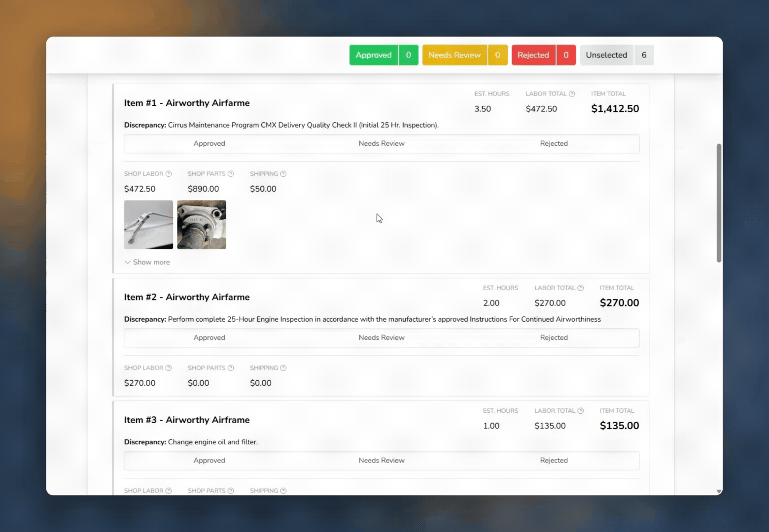Click Shipping help icon in Item #2
769x532 pixels.
pos(283,368)
